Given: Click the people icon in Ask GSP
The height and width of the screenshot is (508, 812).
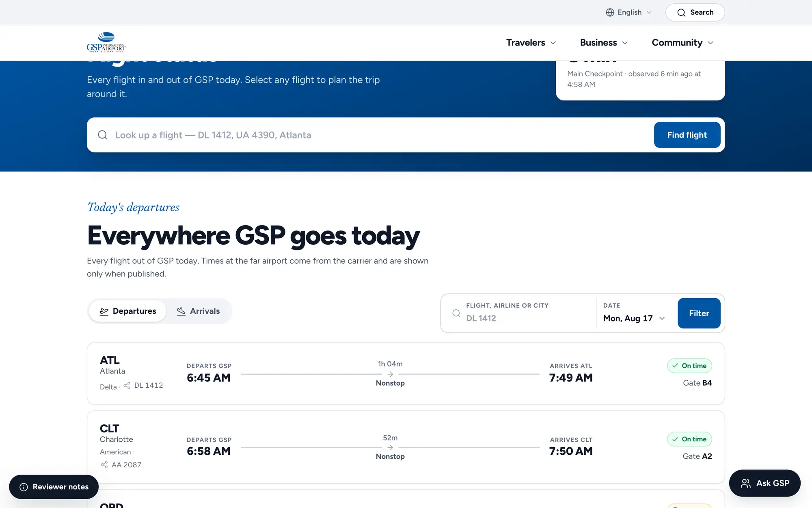Looking at the screenshot, I should (x=746, y=483).
